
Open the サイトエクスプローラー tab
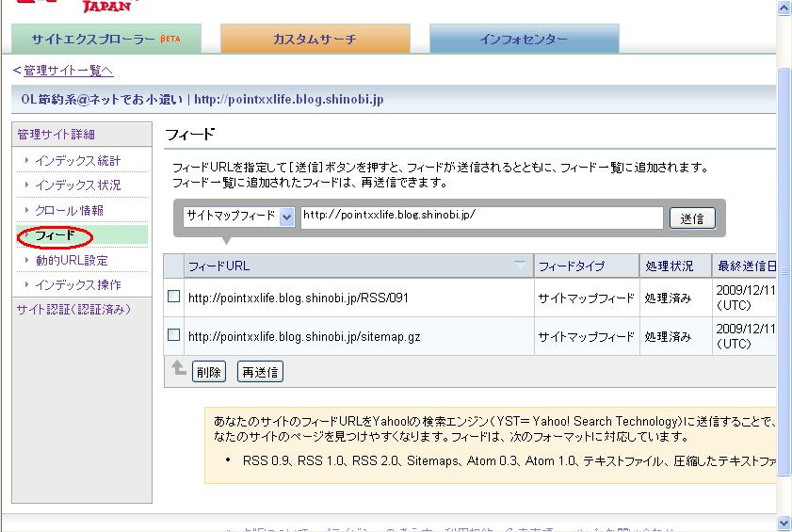[106, 39]
